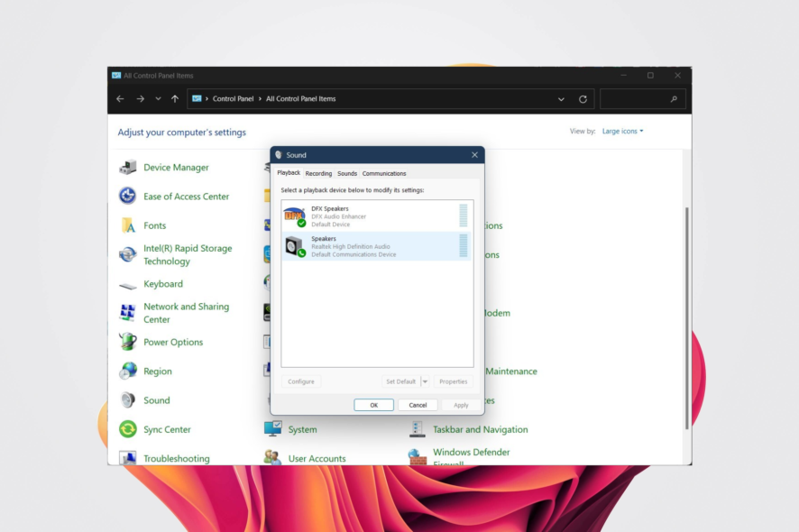799x532 pixels.
Task: Click the DFX Speakers volume level meter
Action: coord(464,216)
